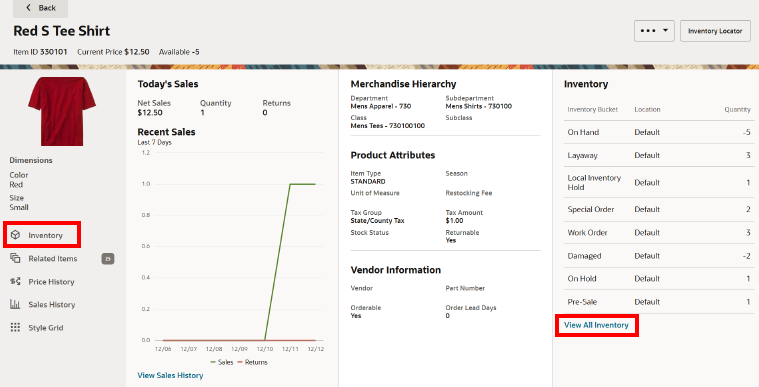Viewport: 759px width, 387px height.
Task: Select the On Hand inventory row
Action: [659, 132]
